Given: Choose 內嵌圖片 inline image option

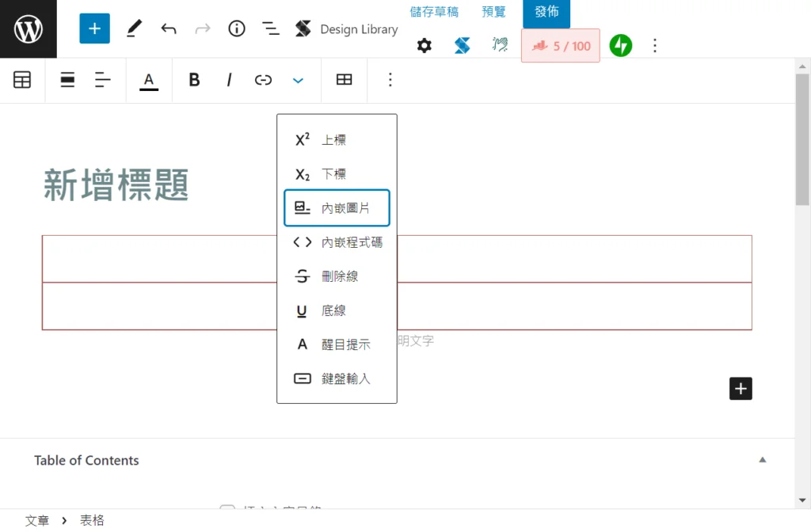Looking at the screenshot, I should pyautogui.click(x=337, y=208).
